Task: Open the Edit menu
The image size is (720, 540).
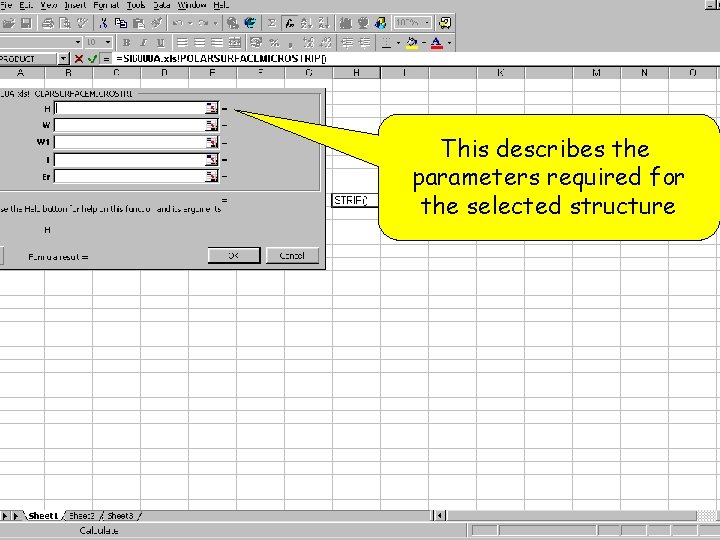Action: pyautogui.click(x=26, y=6)
